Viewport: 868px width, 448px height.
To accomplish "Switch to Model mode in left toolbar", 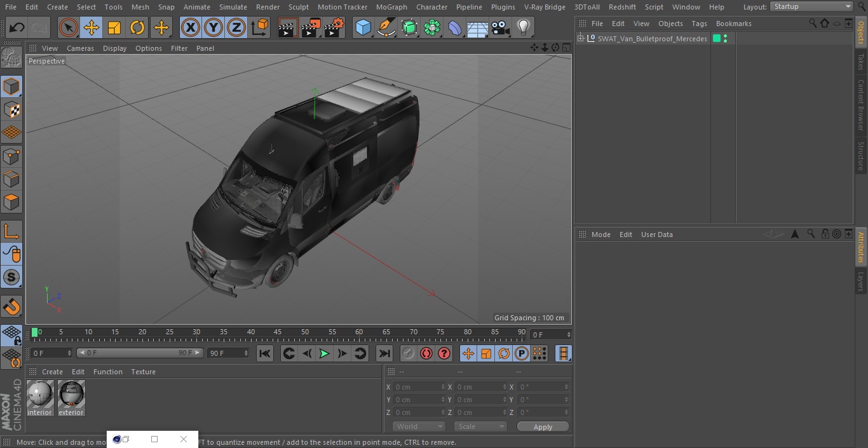I will (11, 86).
